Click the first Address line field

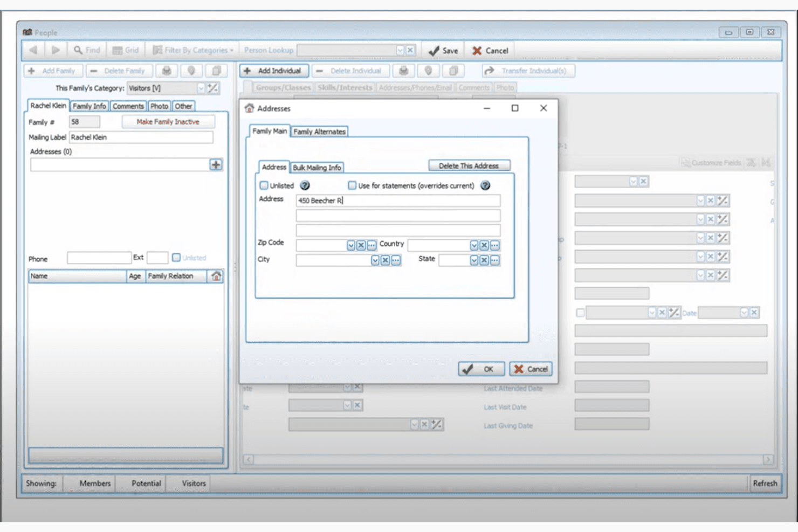tap(398, 201)
